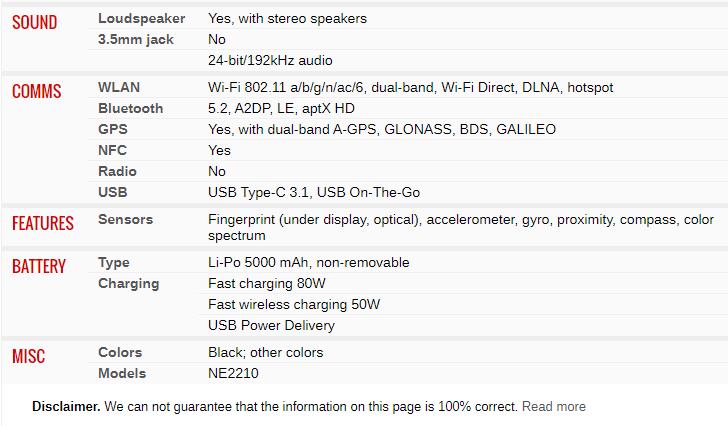The width and height of the screenshot is (728, 426).
Task: Click the USB spec label
Action: tap(112, 192)
